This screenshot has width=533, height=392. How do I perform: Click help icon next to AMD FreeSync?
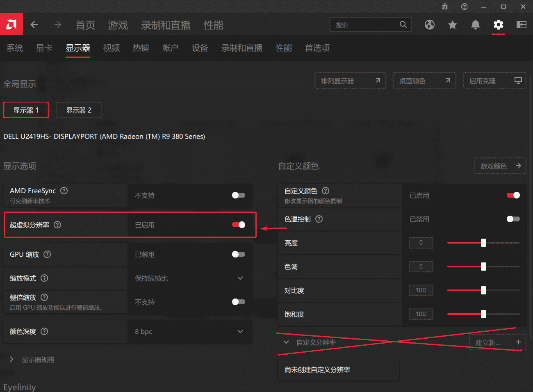click(64, 191)
